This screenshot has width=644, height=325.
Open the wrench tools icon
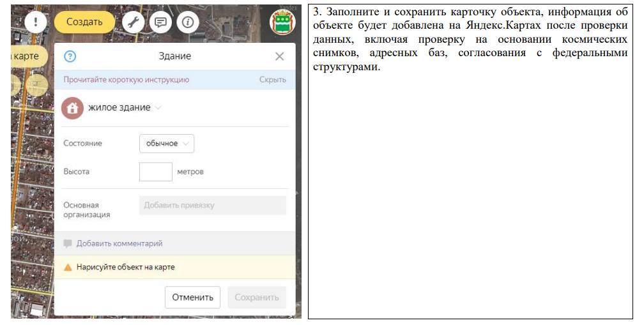[x=133, y=22]
